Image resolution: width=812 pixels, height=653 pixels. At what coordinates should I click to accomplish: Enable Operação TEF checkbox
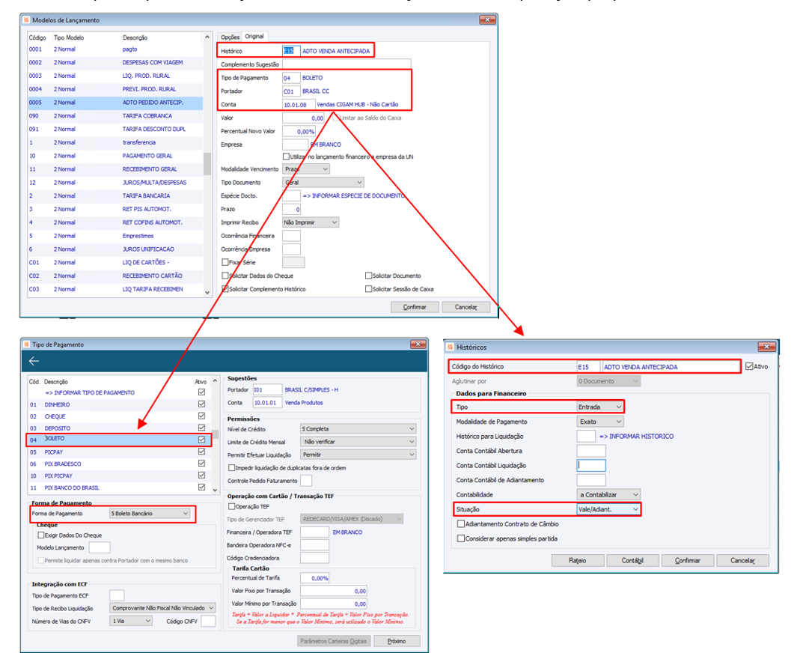[231, 506]
